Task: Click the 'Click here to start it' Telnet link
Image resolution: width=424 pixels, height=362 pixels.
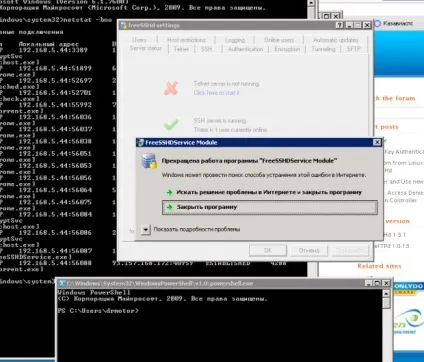Action: coord(217,93)
